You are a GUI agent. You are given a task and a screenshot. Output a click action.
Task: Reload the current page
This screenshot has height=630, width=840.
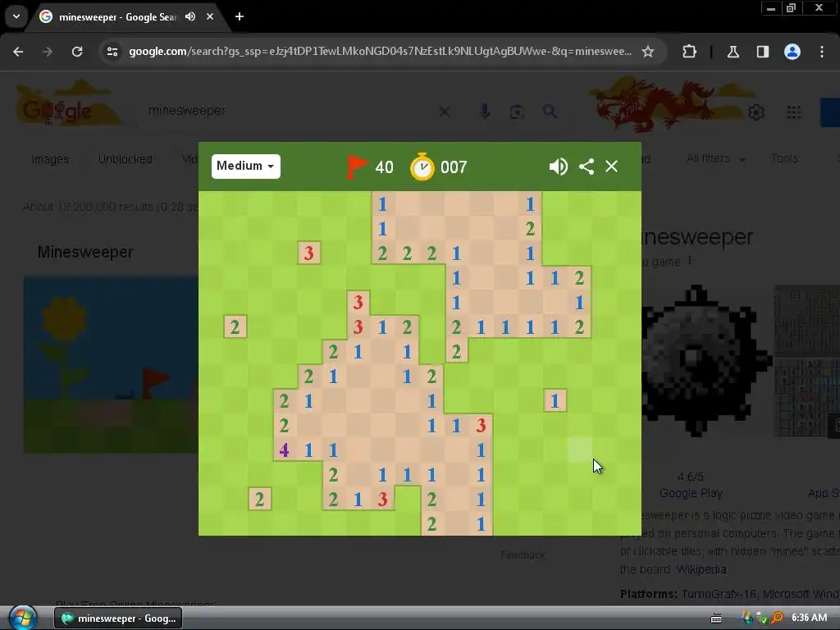77,52
